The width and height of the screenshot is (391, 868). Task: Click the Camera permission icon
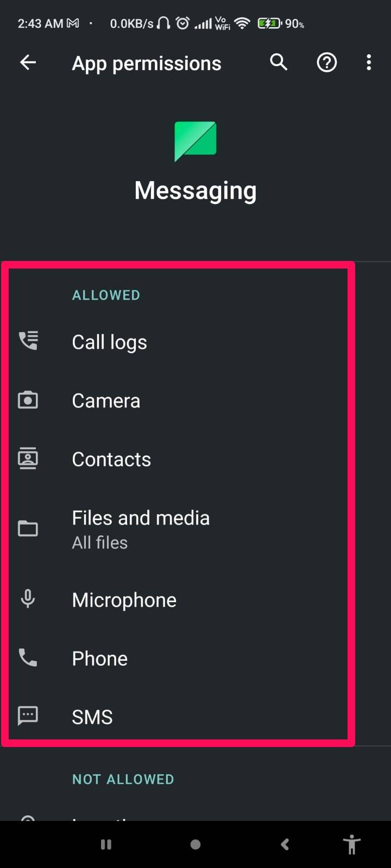tap(28, 400)
